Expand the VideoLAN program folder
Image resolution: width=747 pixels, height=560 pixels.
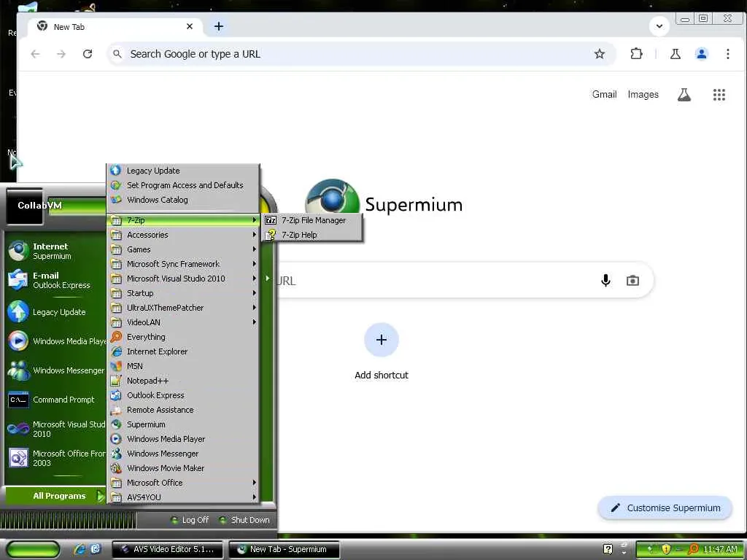pos(183,322)
